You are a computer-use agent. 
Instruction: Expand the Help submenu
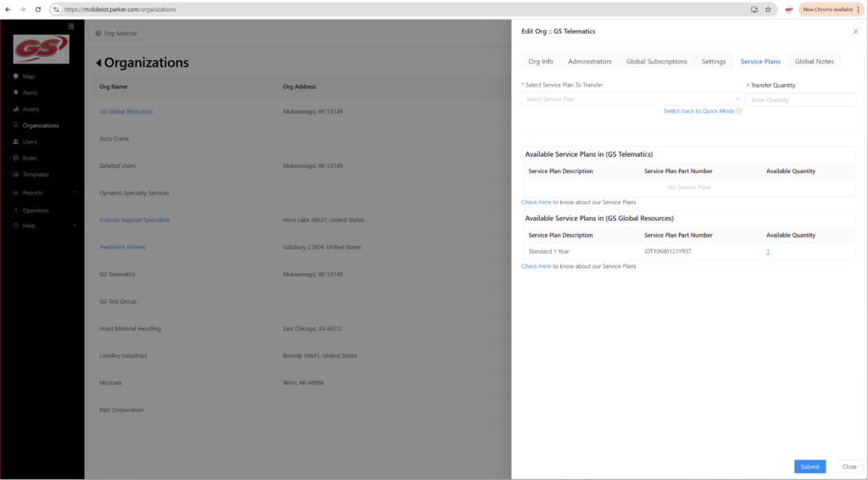tap(75, 226)
